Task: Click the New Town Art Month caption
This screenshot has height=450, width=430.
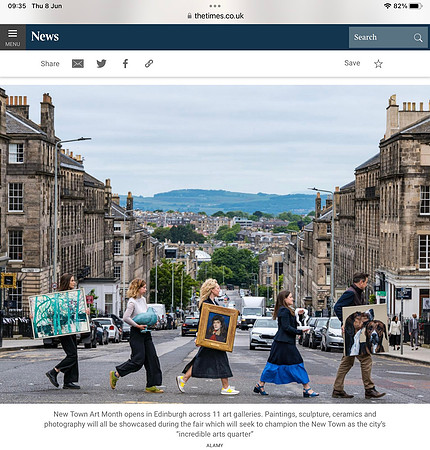Action: tap(215, 424)
